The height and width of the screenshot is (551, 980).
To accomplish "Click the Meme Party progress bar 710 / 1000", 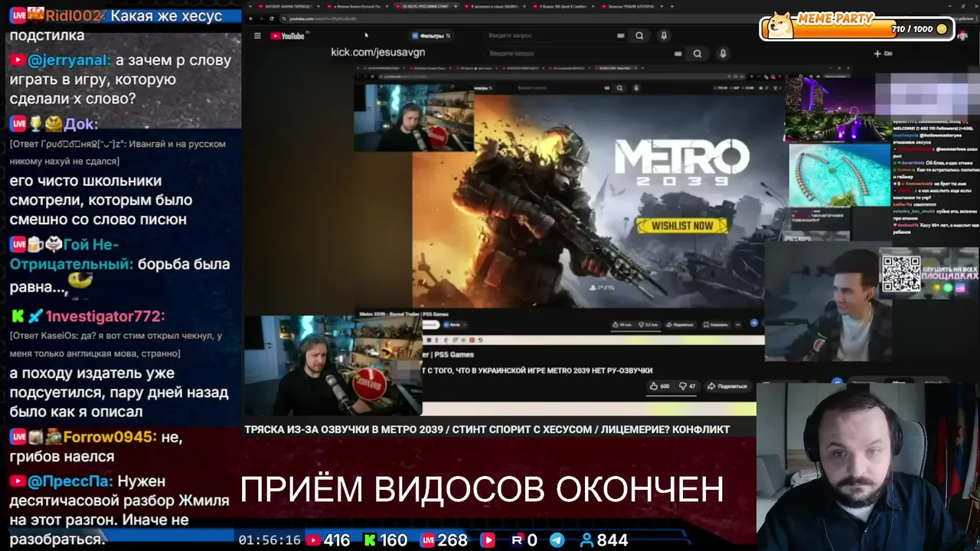I will 857,29.
